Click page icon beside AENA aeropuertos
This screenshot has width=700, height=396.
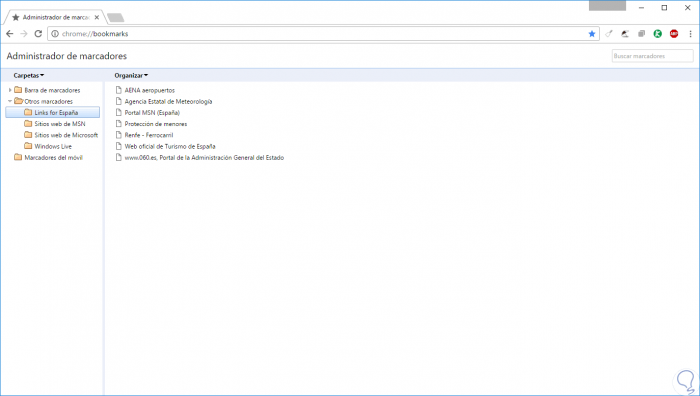point(119,90)
